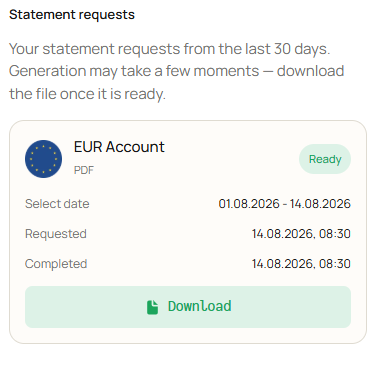Image resolution: width=376 pixels, height=383 pixels.
Task: Click the end date 14.08.2026 in range
Action: point(320,204)
